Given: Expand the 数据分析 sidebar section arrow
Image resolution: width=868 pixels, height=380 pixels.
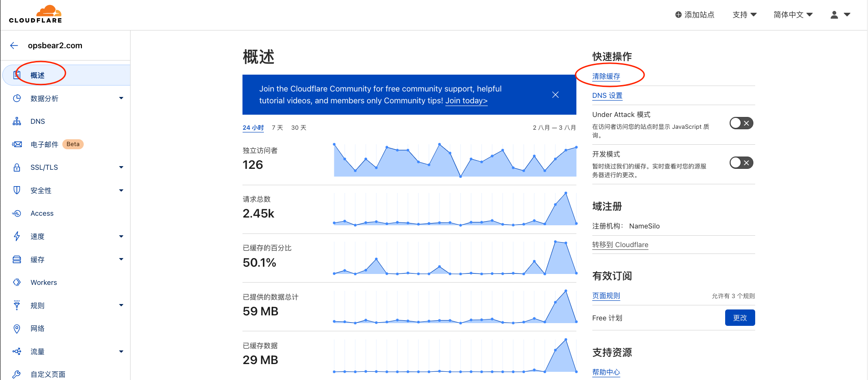Looking at the screenshot, I should coord(121,98).
